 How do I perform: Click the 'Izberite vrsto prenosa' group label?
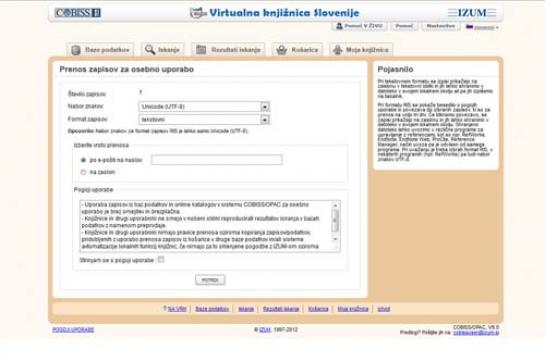coord(101,145)
